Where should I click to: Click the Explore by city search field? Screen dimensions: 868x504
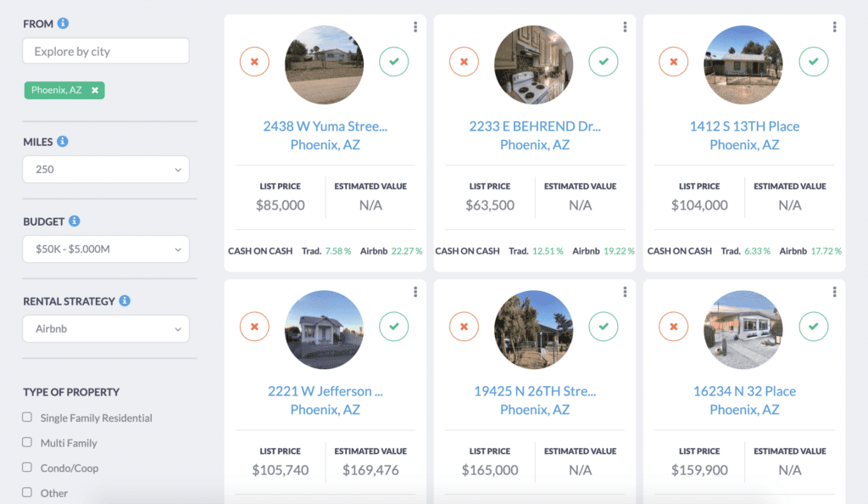[105, 51]
